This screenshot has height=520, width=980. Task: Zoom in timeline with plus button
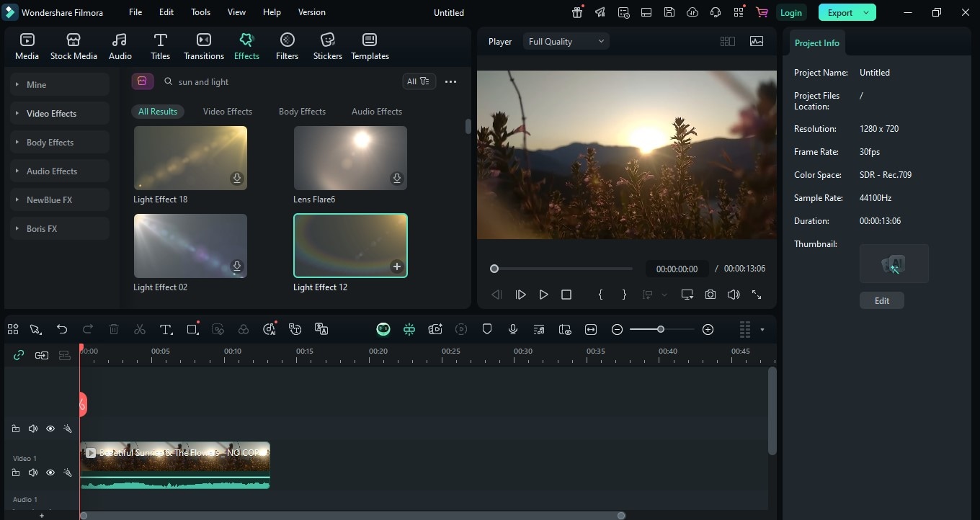(708, 329)
